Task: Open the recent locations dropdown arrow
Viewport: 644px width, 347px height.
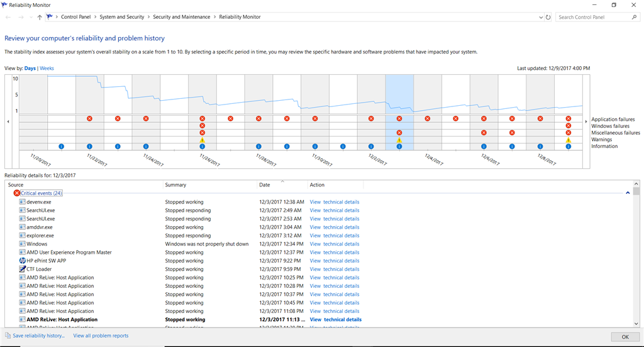Action: tap(31, 17)
